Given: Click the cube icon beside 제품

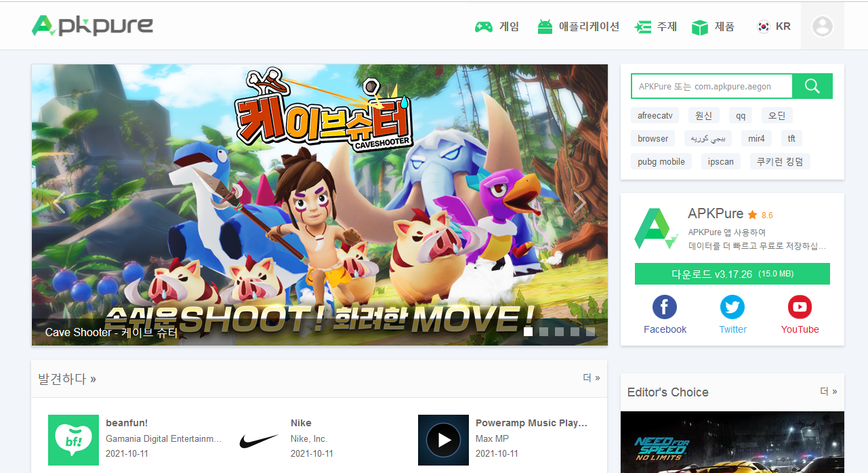Looking at the screenshot, I should [699, 27].
